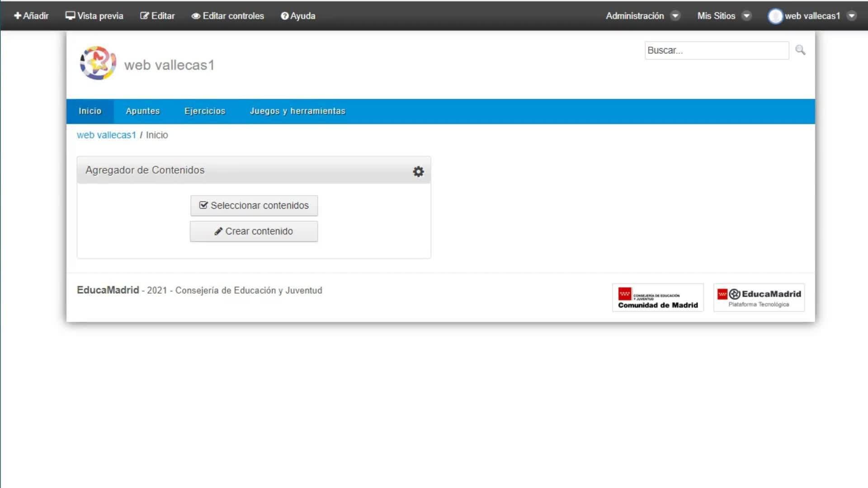Expand the Mis Sitios dropdown arrow
Screen dimensions: 868x488
coord(747,16)
